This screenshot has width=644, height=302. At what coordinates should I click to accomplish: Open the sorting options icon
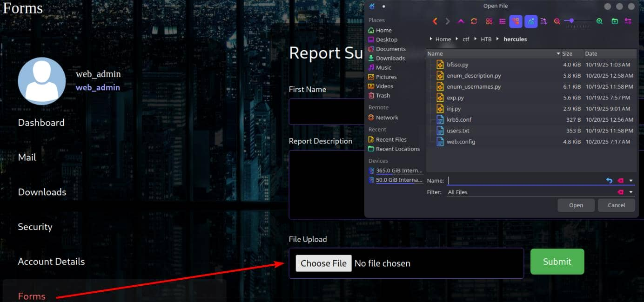coord(543,21)
